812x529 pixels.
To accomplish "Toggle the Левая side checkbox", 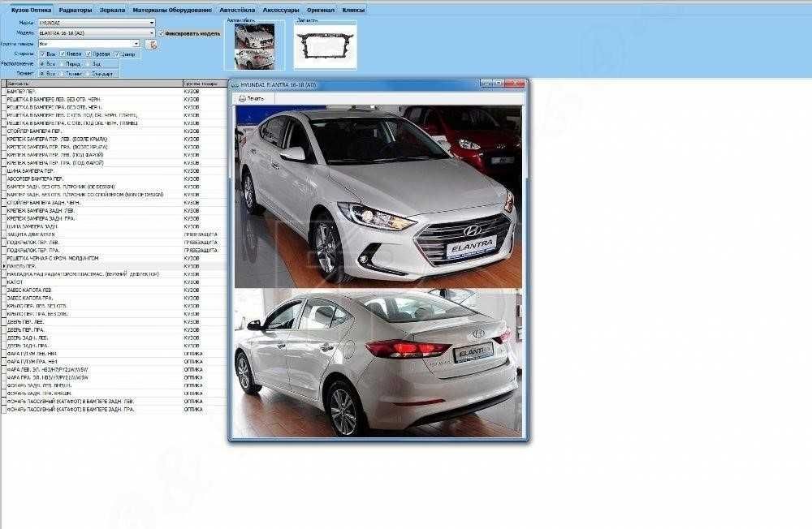I will tap(63, 54).
